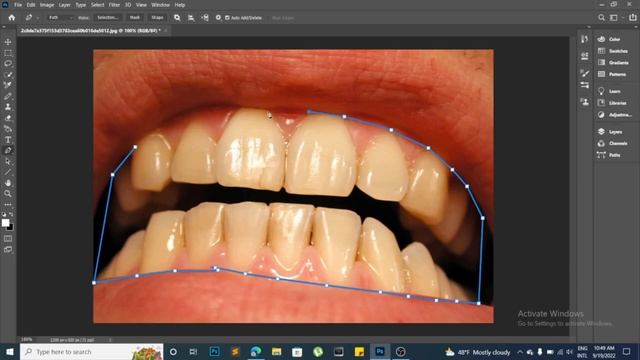This screenshot has width=640, height=360.
Task: Open the Layer menu
Action: point(64,5)
